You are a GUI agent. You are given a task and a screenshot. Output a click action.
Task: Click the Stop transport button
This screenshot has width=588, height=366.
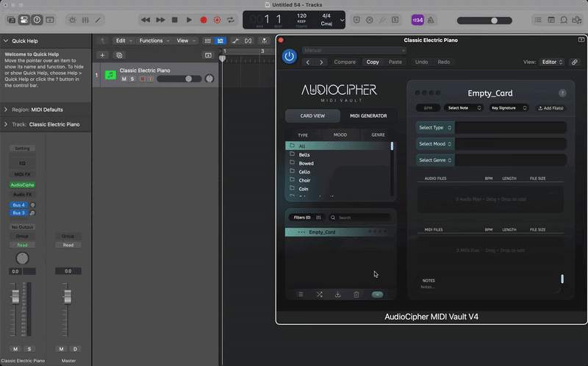174,20
